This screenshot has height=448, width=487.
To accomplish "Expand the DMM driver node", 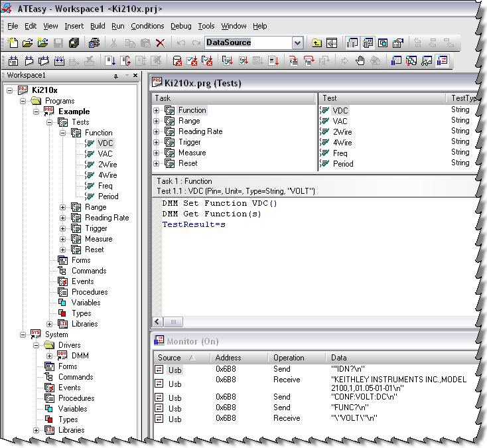I will (x=49, y=356).
